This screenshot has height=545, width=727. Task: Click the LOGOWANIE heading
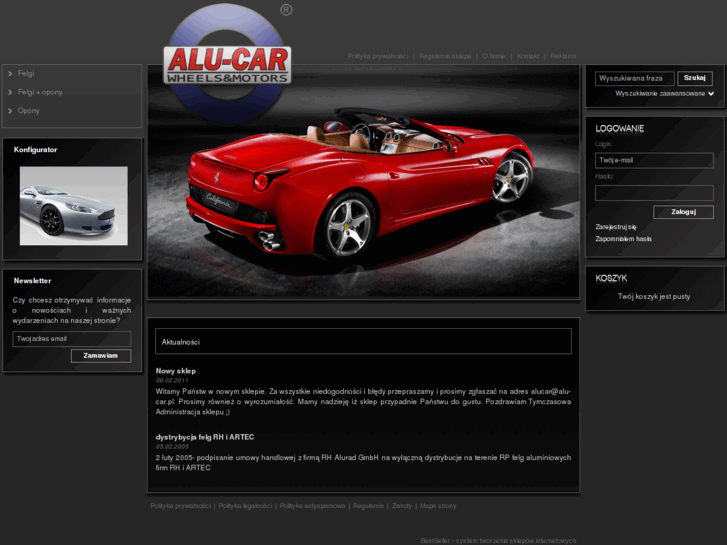(619, 128)
